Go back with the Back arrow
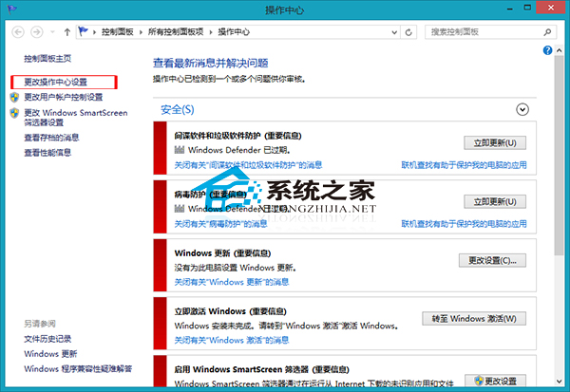Screen dimensions: 570x392 coord(18,32)
